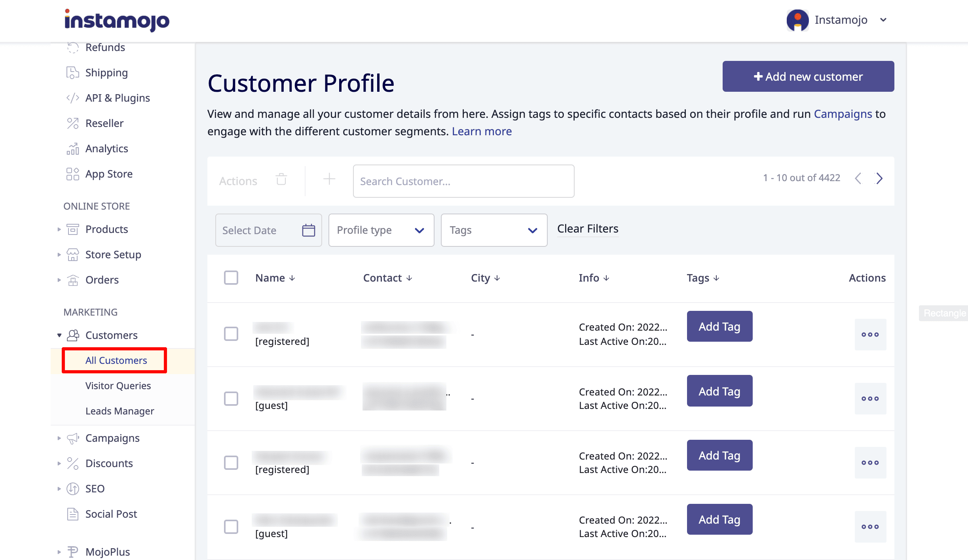The image size is (968, 560).
Task: Open Leads Manager in sidebar
Action: pos(120,411)
